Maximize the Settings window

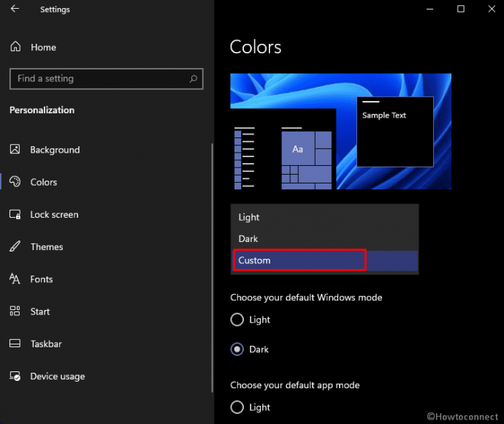(x=461, y=9)
